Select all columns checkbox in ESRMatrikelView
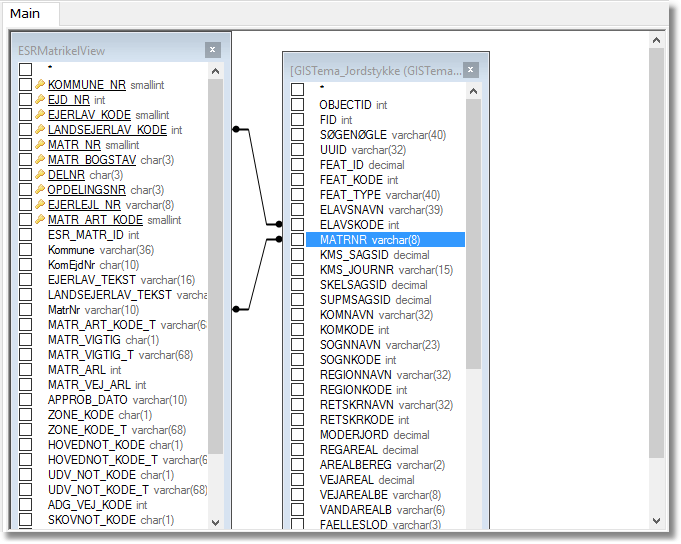Image resolution: width=681 pixels, height=544 pixels. pos(26,69)
